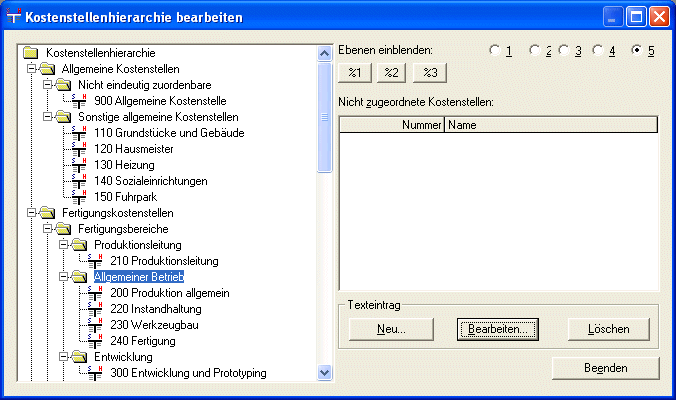Click the tree scrollbar down arrow
The image size is (676, 400).
[325, 372]
